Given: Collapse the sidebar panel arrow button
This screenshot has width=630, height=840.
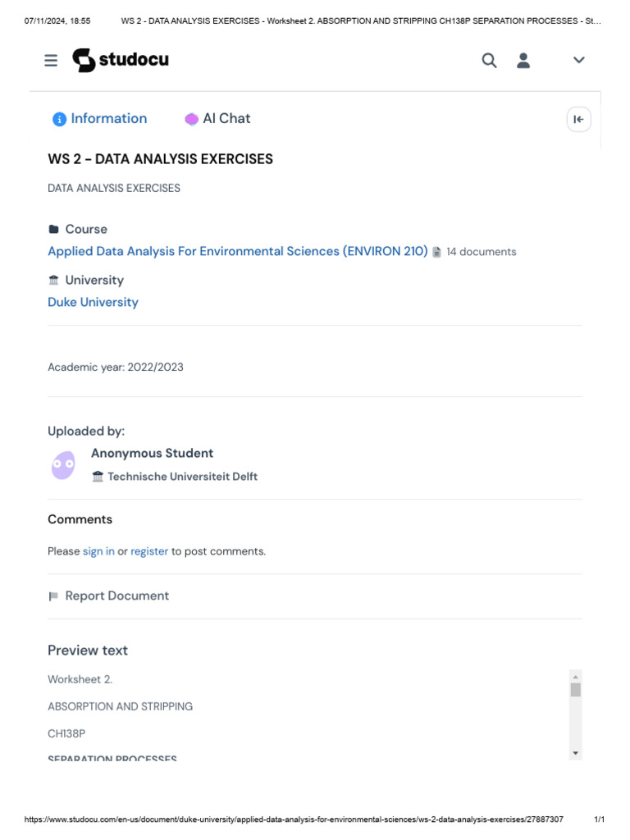Looking at the screenshot, I should click(x=578, y=120).
